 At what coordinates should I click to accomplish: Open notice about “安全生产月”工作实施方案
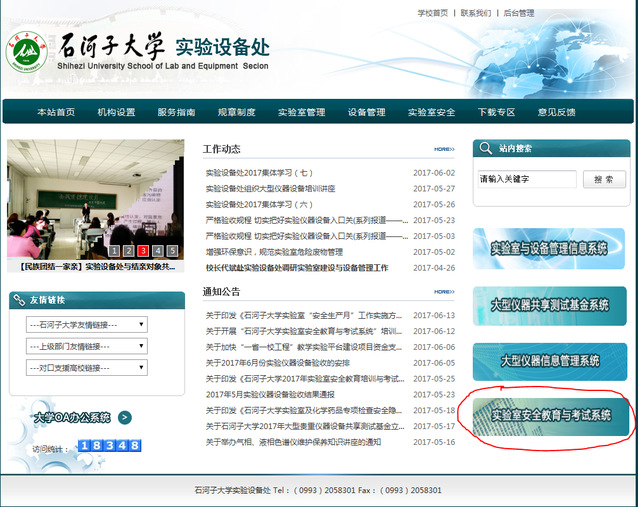coord(304,315)
